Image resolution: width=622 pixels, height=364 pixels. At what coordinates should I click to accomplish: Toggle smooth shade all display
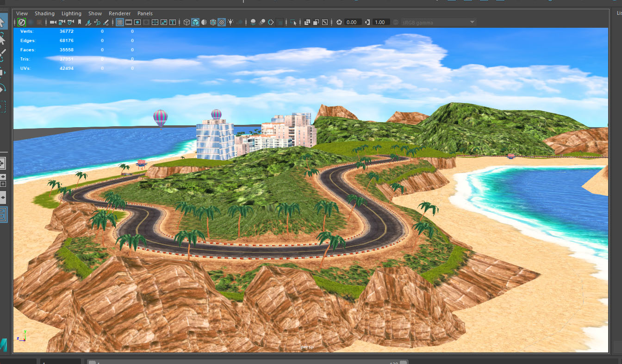click(195, 22)
